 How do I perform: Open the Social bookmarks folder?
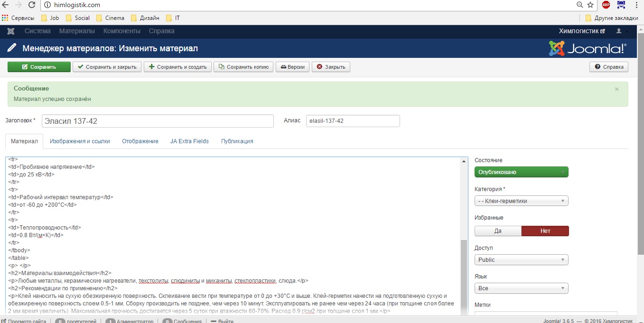coord(78,18)
